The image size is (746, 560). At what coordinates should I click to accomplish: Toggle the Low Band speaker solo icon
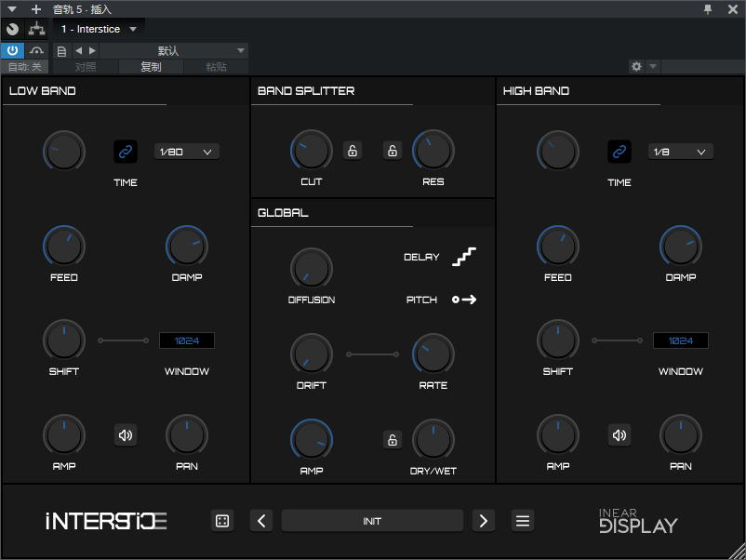(x=126, y=434)
